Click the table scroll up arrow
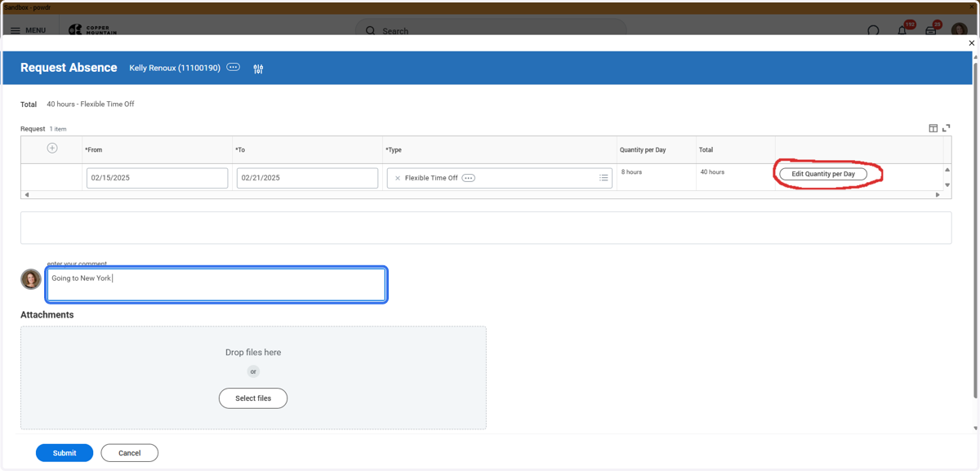Screen dimensions: 980x471 click(947, 170)
